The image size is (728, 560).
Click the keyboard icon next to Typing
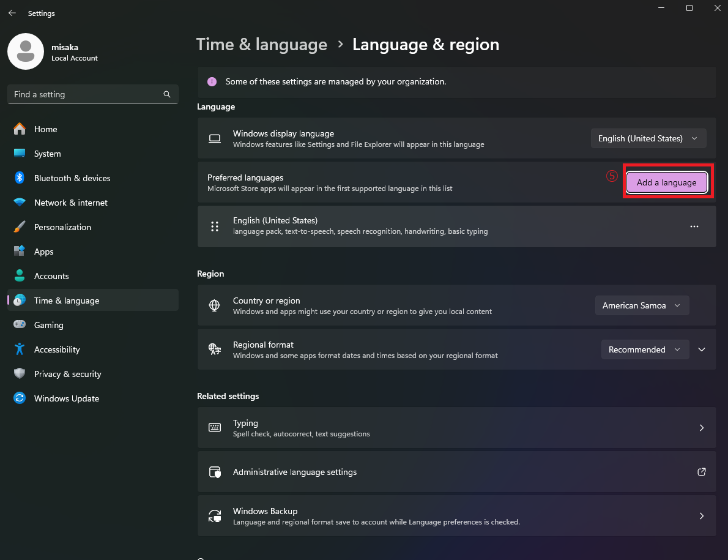215,428
